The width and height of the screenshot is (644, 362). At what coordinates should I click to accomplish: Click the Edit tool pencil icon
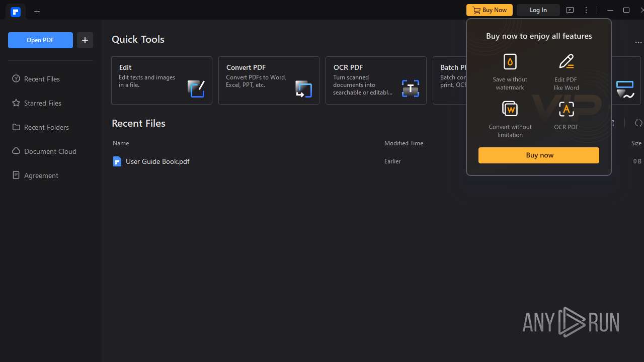196,88
